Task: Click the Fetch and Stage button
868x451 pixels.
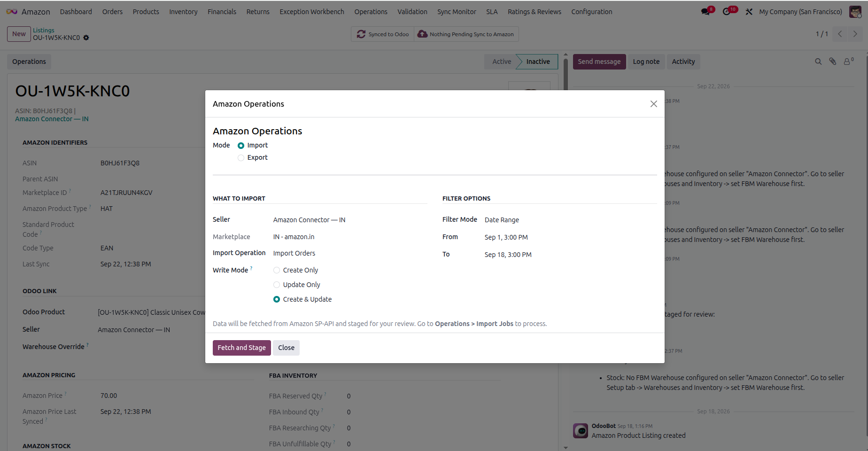Action: [x=242, y=348]
